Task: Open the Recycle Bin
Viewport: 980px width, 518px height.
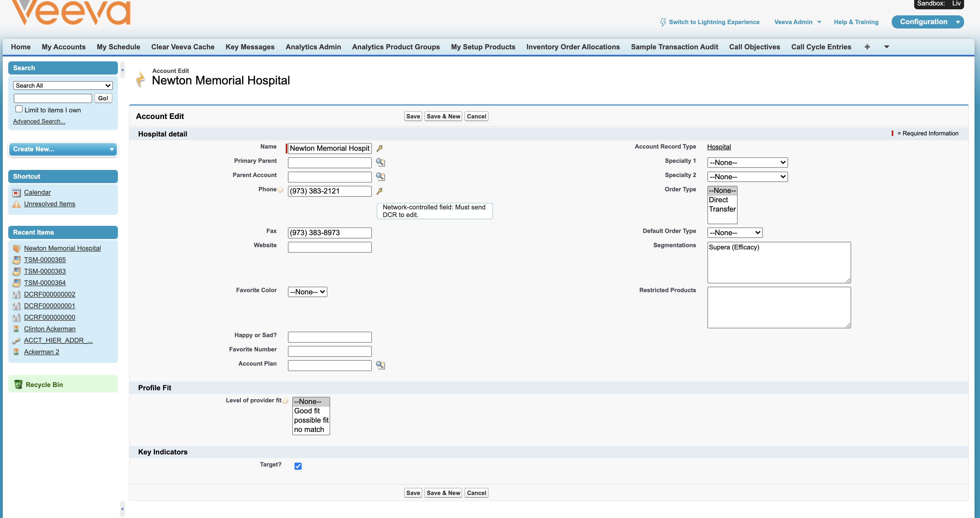Action: (44, 385)
